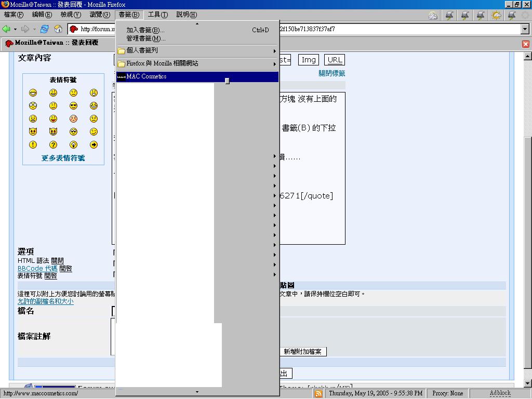
Task: Go to the Home page icon
Action: pyautogui.click(x=58, y=29)
